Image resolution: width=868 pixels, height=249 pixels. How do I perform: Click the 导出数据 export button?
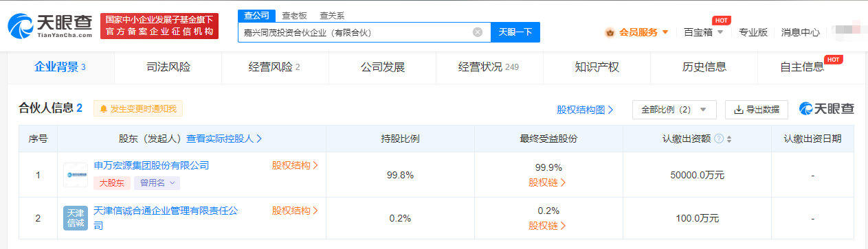click(x=757, y=110)
